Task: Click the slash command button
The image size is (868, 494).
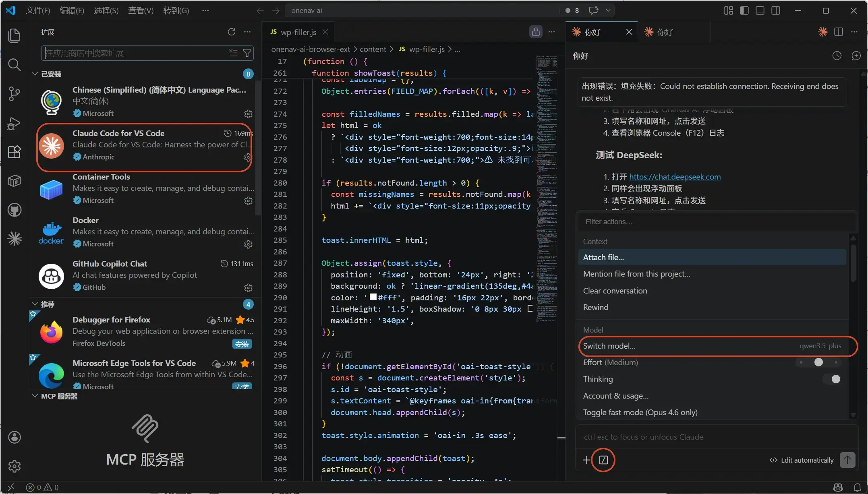Action: coord(603,460)
